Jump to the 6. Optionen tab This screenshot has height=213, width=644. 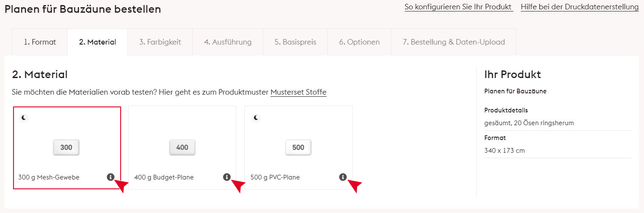(359, 42)
